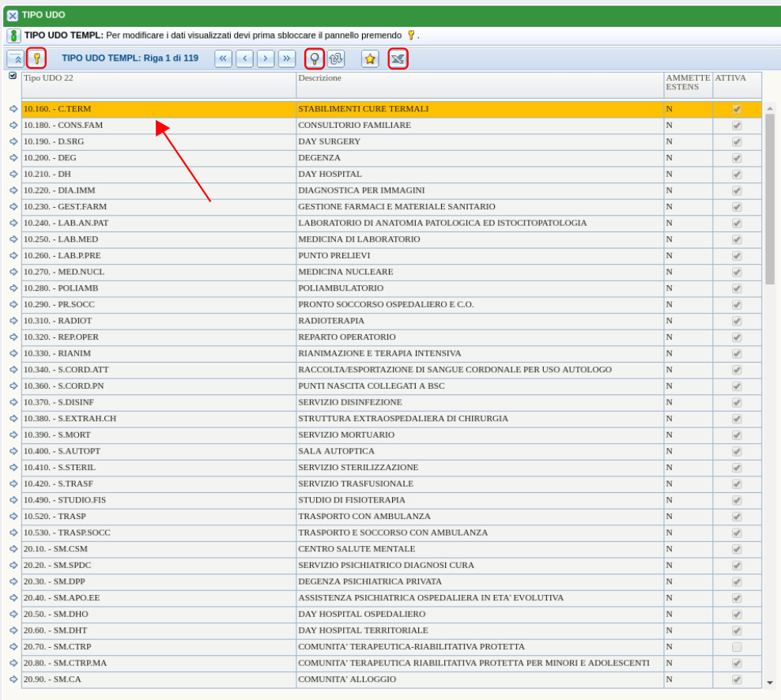781x700 pixels.
Task: Export the table using the Excel icon
Action: (398, 58)
